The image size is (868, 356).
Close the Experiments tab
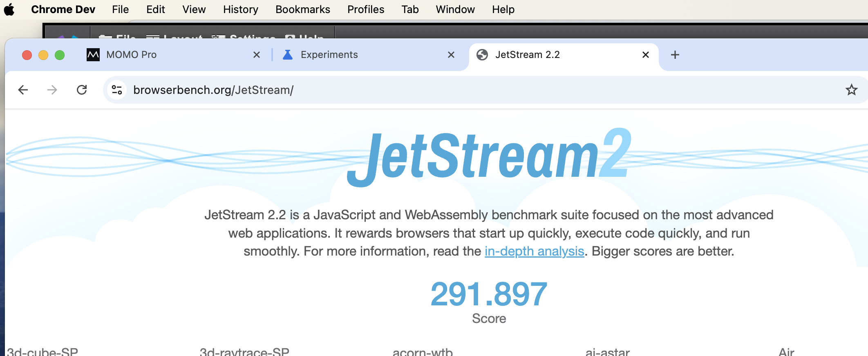pyautogui.click(x=451, y=55)
